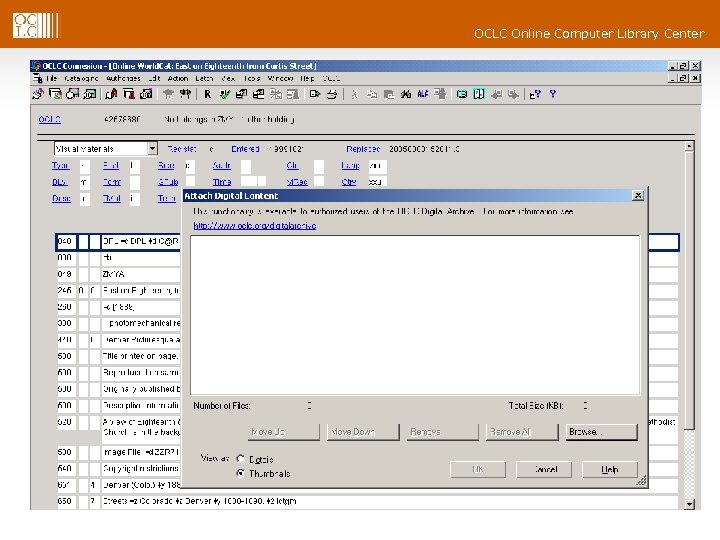
Task: Click the record scrollbar down arrow
Action: pyautogui.click(x=689, y=505)
